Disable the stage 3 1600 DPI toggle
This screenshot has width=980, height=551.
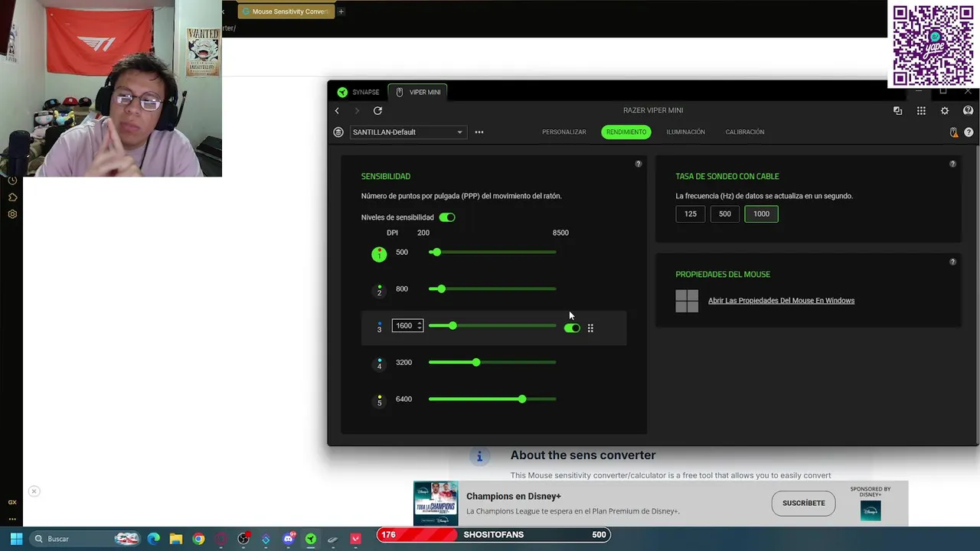(572, 328)
